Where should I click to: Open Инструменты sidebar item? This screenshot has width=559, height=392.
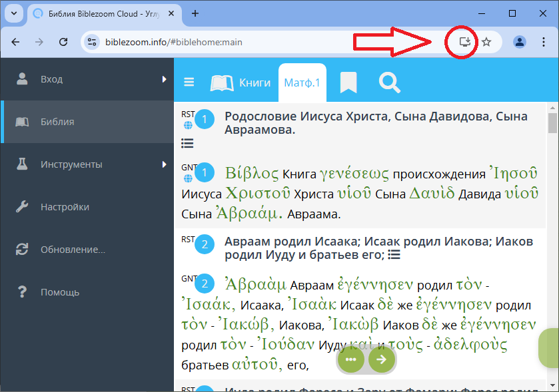[87, 164]
